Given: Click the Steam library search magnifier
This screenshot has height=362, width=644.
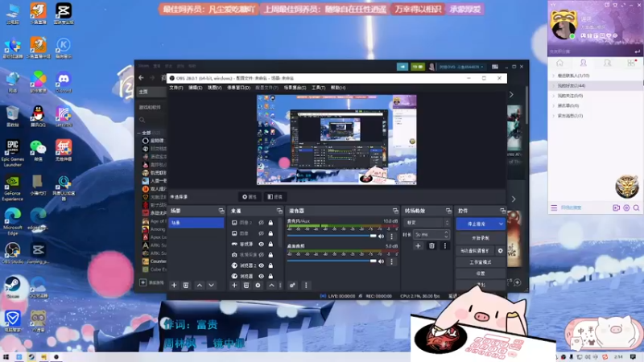Looking at the screenshot, I should [142, 120].
